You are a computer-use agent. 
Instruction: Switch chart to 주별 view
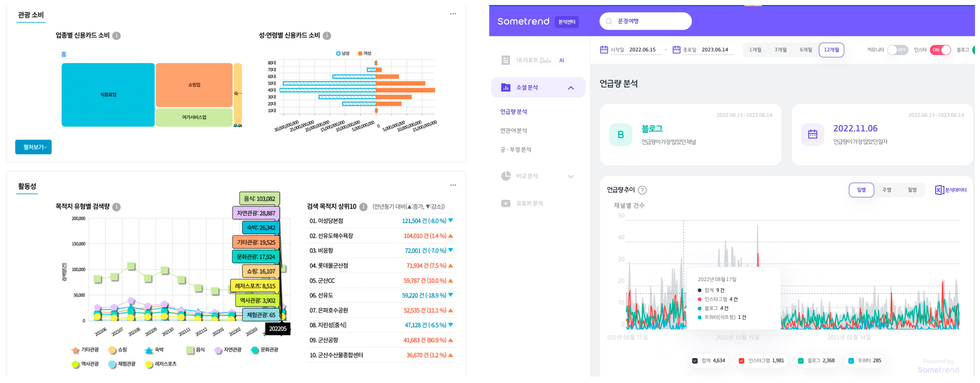coord(887,190)
